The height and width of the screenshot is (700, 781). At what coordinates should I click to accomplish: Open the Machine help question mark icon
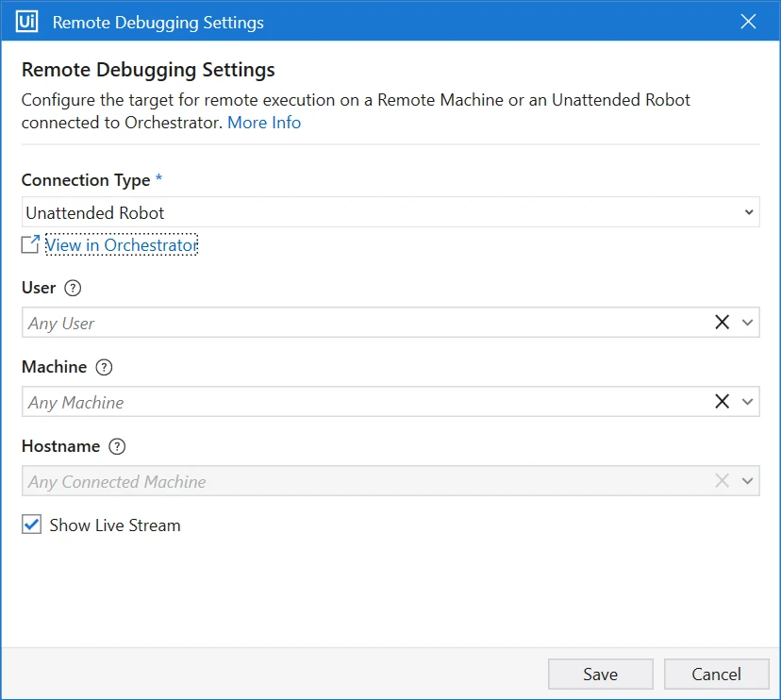tap(104, 367)
